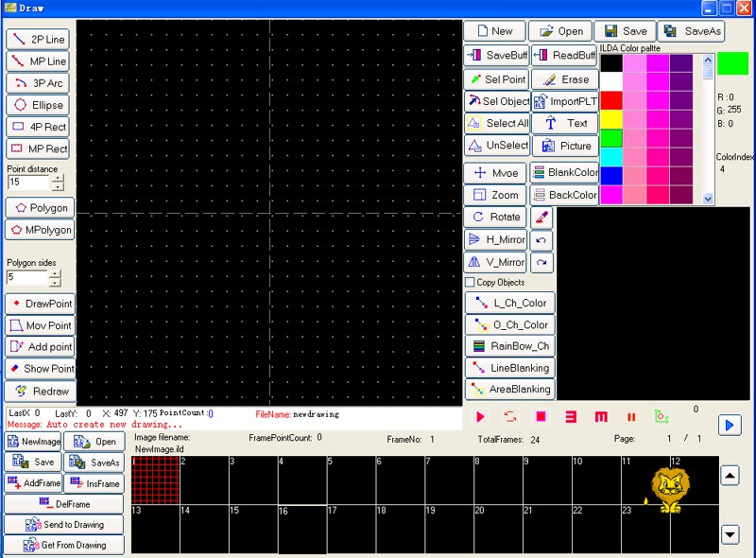Start playback with the red play icon
756x558 pixels.
[x=480, y=416]
